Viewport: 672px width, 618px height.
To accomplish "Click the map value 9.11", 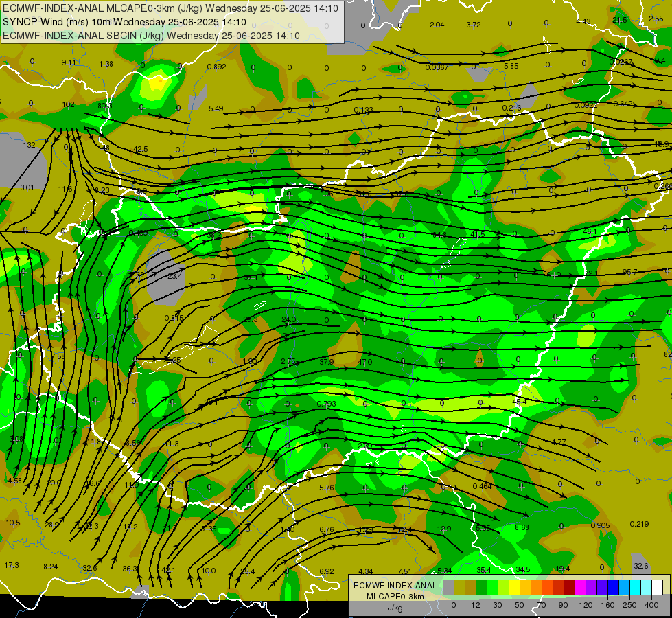I will point(69,62).
